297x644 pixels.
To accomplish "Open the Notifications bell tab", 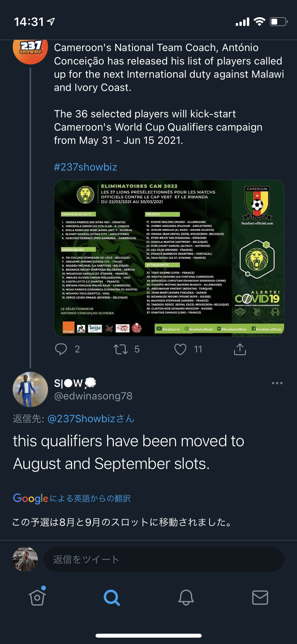I will click(186, 597).
